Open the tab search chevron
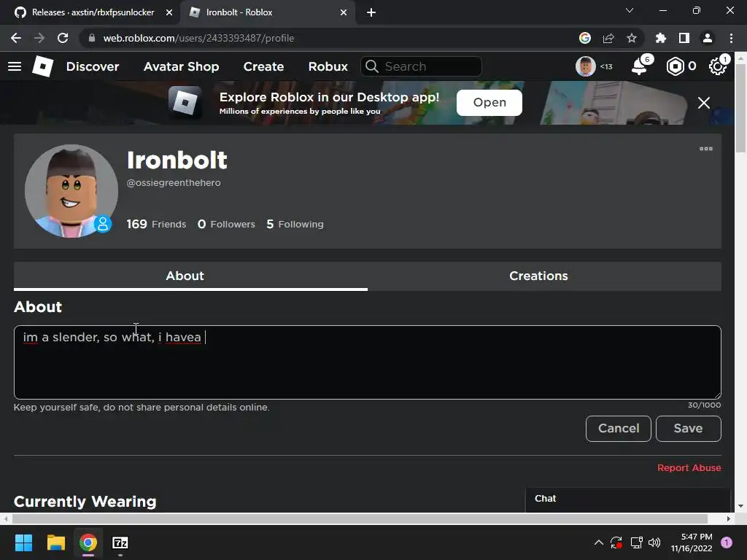Image resolution: width=747 pixels, height=560 pixels. (630, 10)
